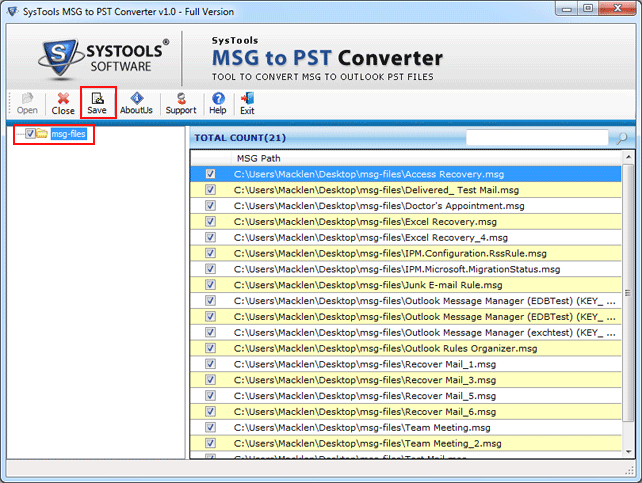Screen dimensions: 642x483
Task: Click the list scrollbar up arrow
Action: pyautogui.click(x=628, y=157)
